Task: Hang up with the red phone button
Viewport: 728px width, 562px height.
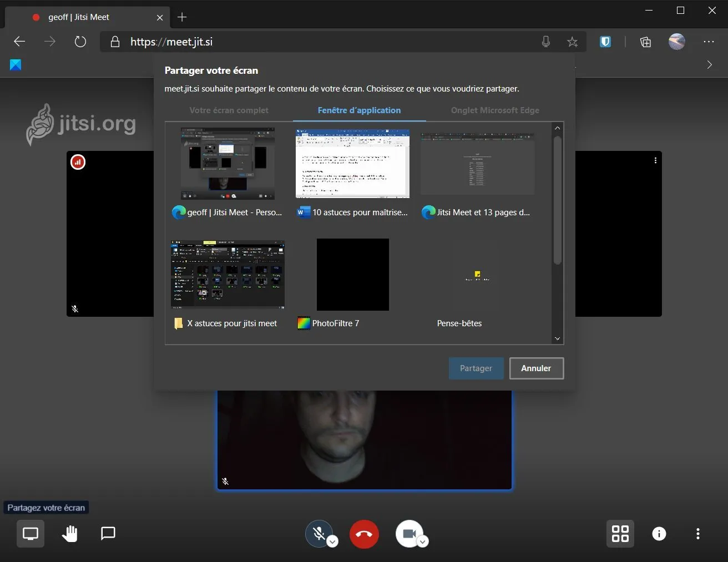Action: coord(364,534)
